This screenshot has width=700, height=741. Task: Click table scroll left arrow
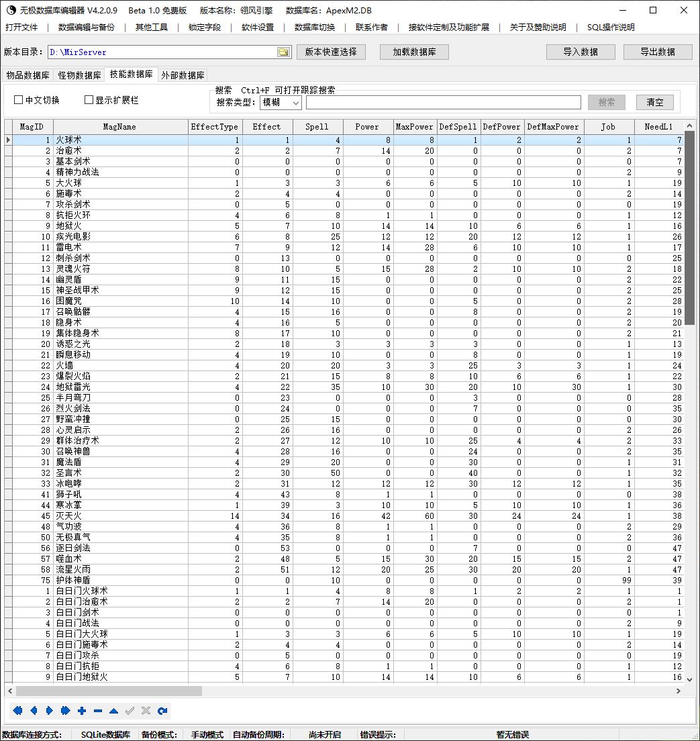tap(10, 691)
